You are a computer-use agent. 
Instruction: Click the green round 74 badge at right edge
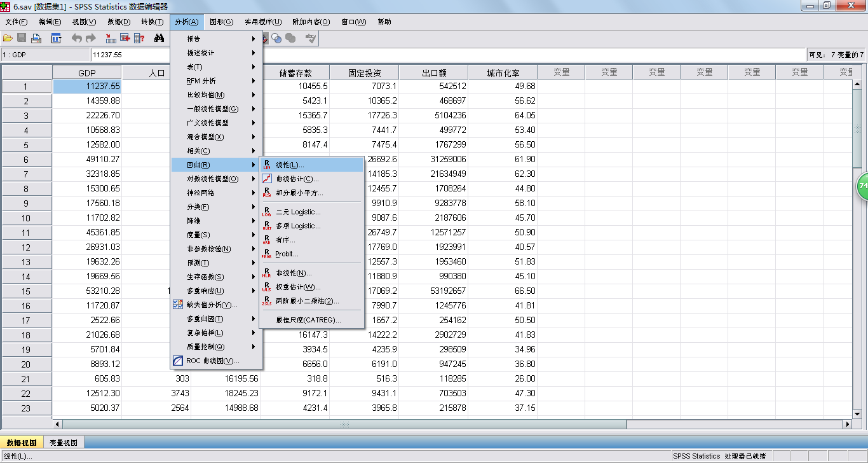[863, 186]
